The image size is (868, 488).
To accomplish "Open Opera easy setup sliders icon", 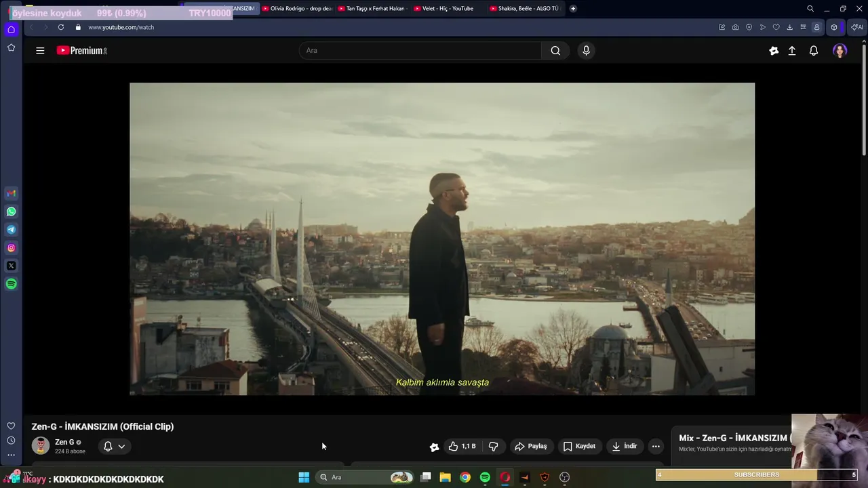I will [804, 27].
